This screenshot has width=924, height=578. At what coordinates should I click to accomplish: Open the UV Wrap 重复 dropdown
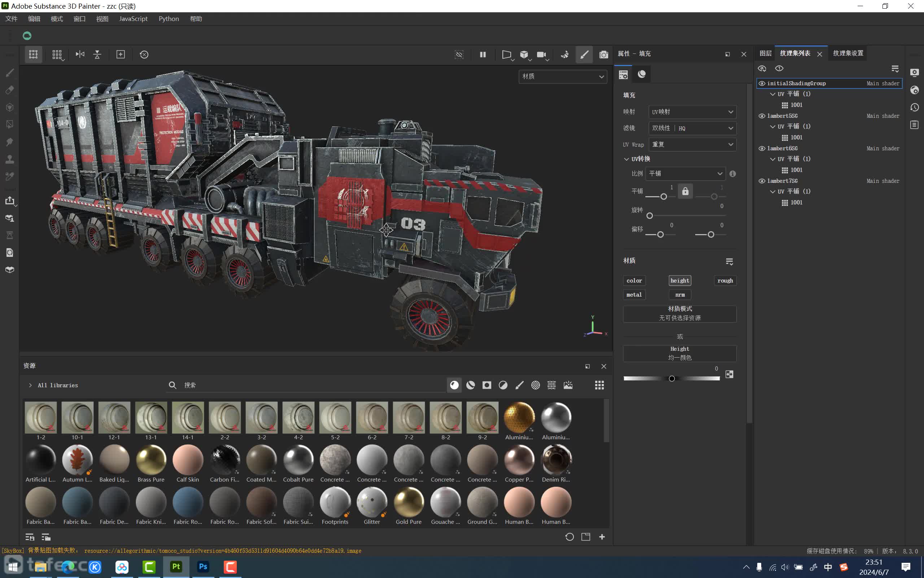pos(692,144)
